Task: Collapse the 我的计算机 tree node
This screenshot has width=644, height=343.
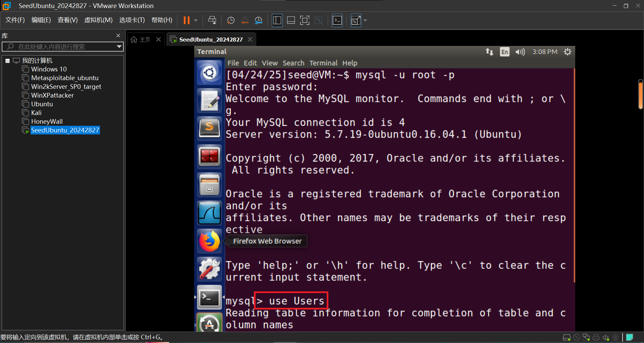Action: 7,61
